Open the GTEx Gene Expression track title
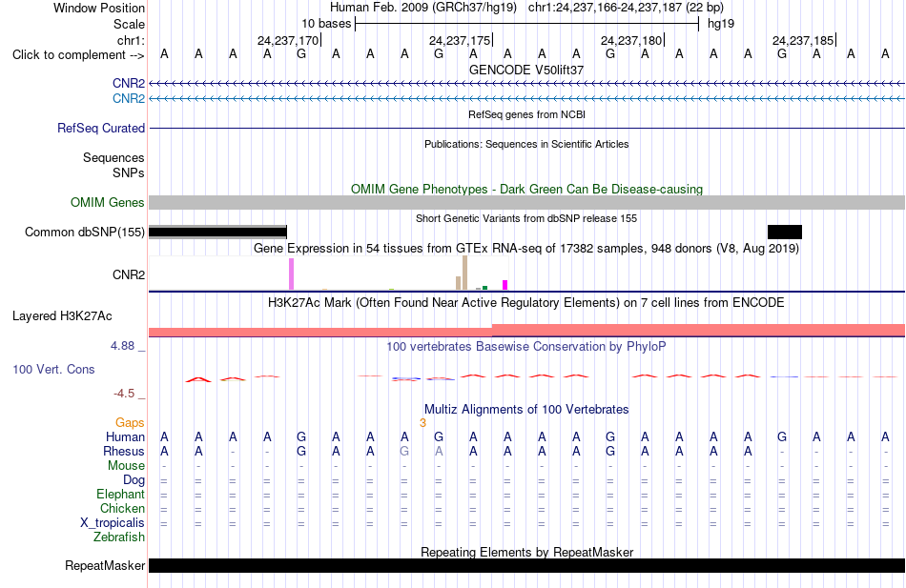 [x=526, y=249]
